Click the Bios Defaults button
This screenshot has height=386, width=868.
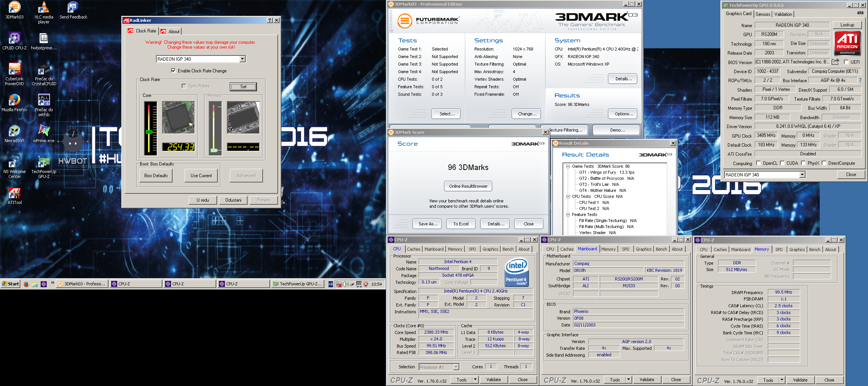pos(156,175)
